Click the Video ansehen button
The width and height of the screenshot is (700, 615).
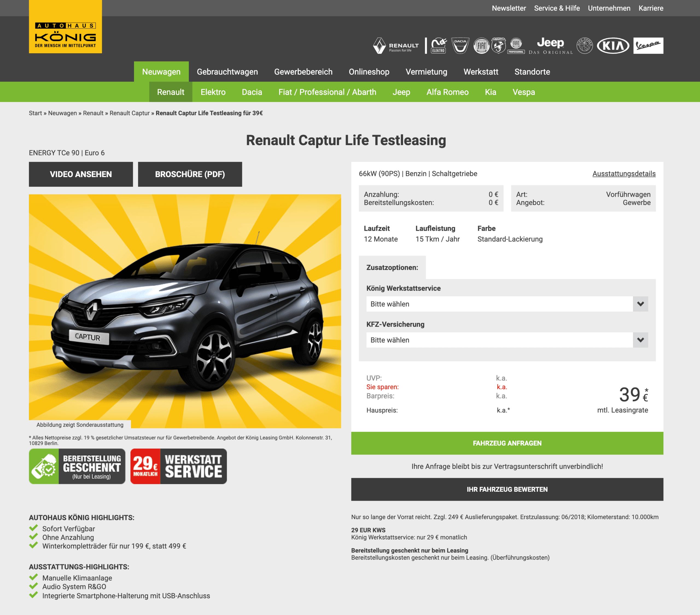[x=81, y=174]
